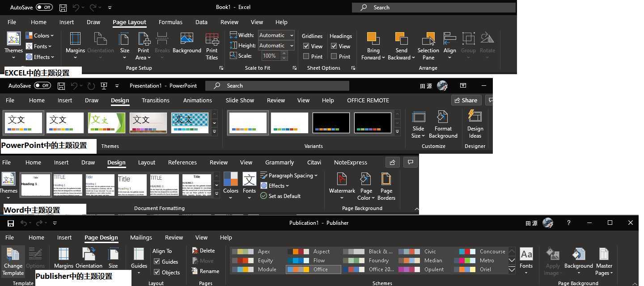Open Excel Selection Pane

point(428,45)
